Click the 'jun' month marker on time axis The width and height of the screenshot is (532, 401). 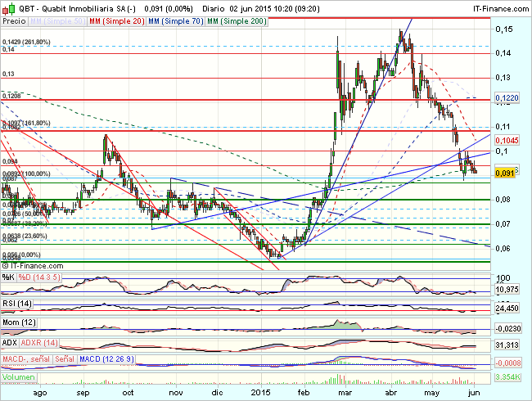[x=474, y=393]
